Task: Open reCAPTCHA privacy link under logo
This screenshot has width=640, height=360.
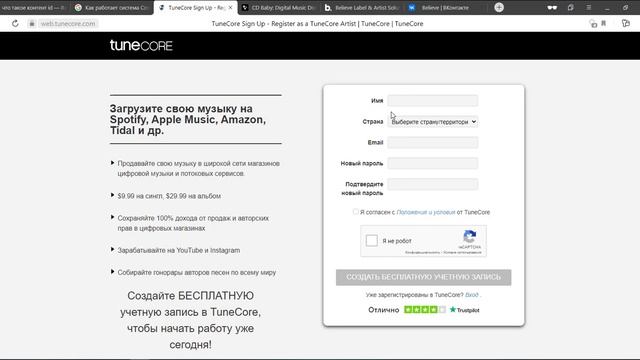Action: point(422,253)
